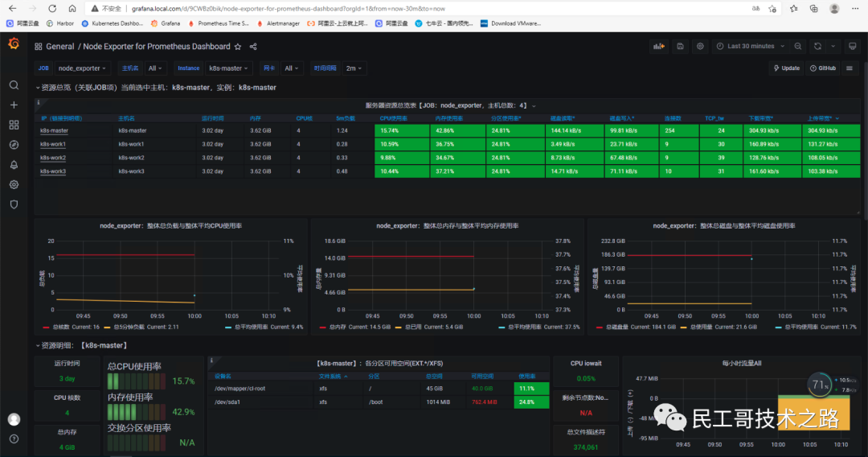Toggle the total cores legend series
The width and height of the screenshot is (868, 457).
pos(61,327)
